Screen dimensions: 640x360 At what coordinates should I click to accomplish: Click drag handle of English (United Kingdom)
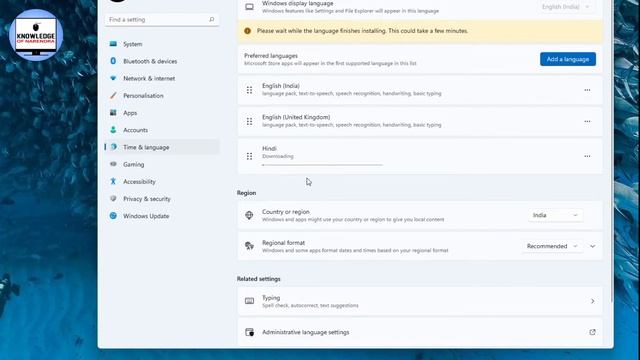[x=249, y=121]
